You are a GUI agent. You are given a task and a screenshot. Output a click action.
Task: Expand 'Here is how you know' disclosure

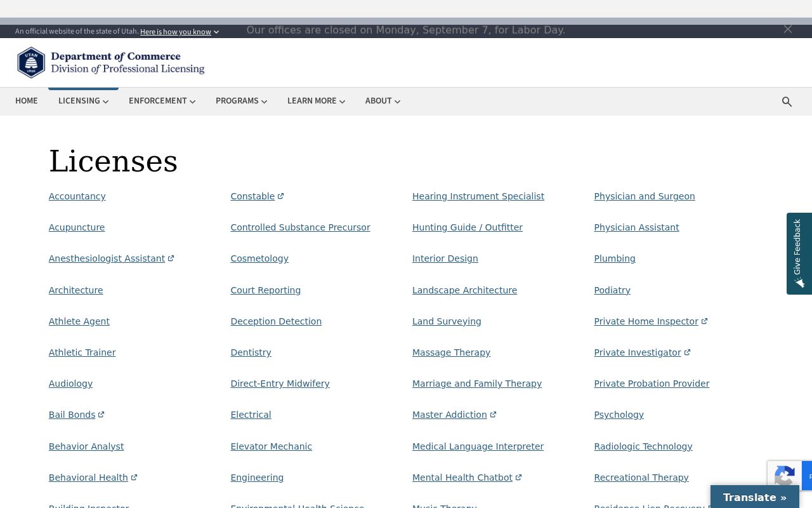tap(180, 32)
